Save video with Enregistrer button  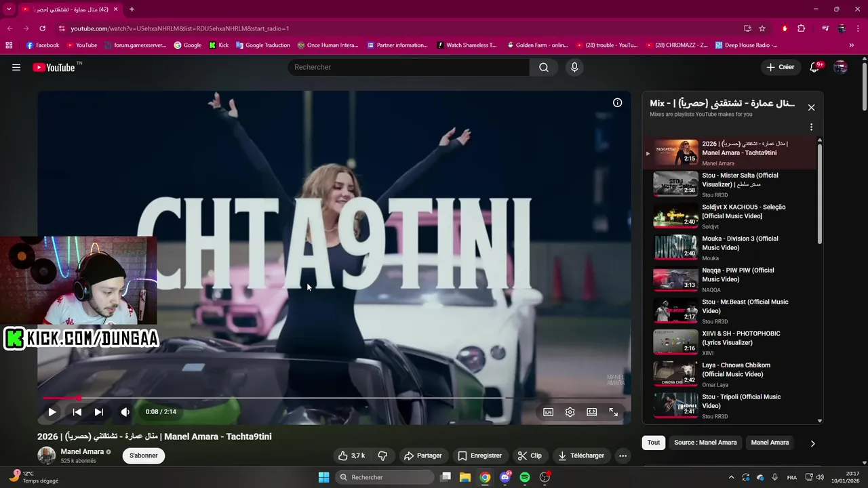[480, 455]
